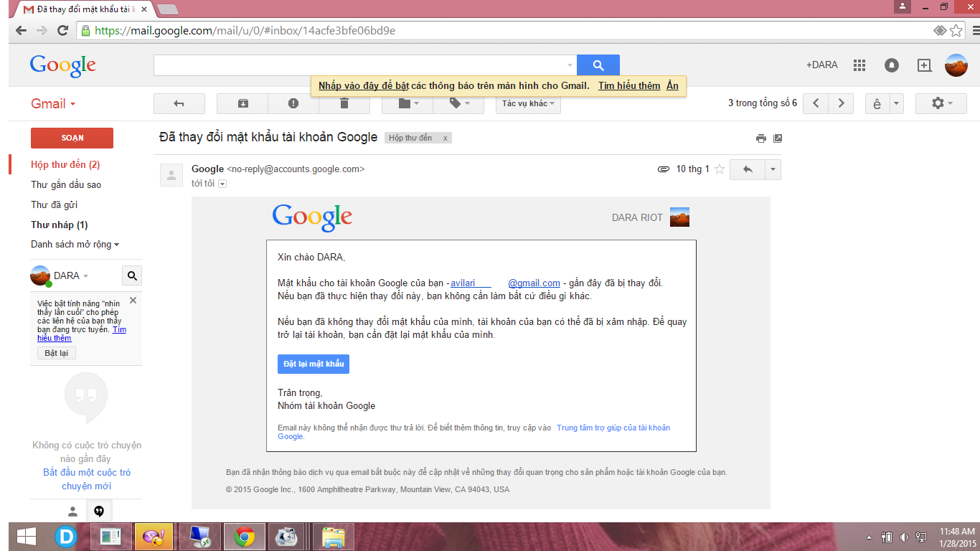Click the +DARA link
Image resolution: width=980 pixels, height=551 pixels.
[822, 65]
